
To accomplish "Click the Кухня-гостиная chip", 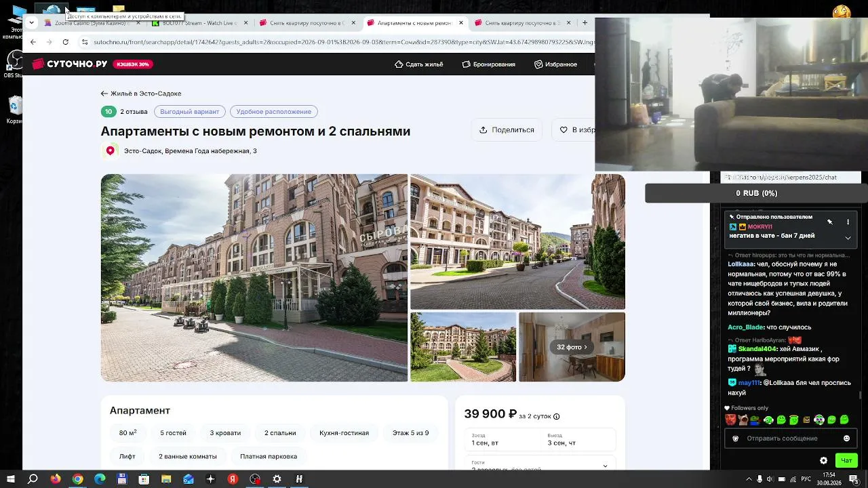I will pyautogui.click(x=344, y=433).
